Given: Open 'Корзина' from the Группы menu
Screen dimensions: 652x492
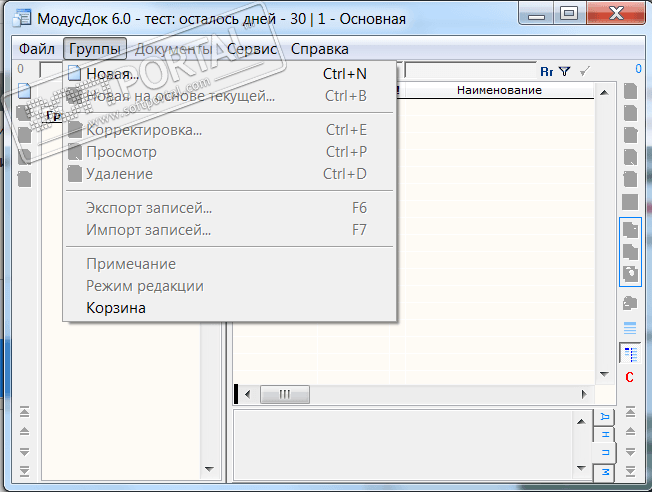Looking at the screenshot, I should tap(230, 308).
